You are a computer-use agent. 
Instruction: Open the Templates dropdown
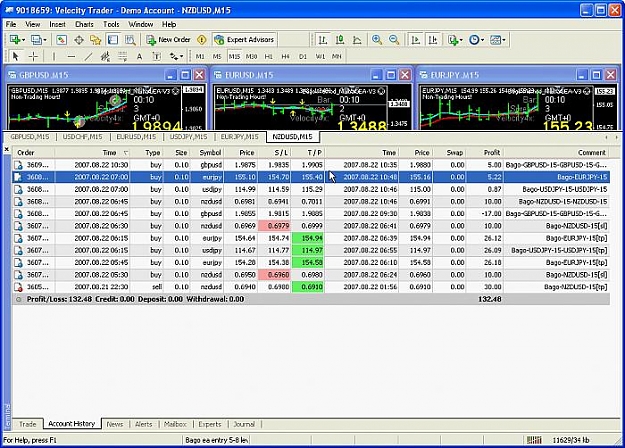[497, 39]
